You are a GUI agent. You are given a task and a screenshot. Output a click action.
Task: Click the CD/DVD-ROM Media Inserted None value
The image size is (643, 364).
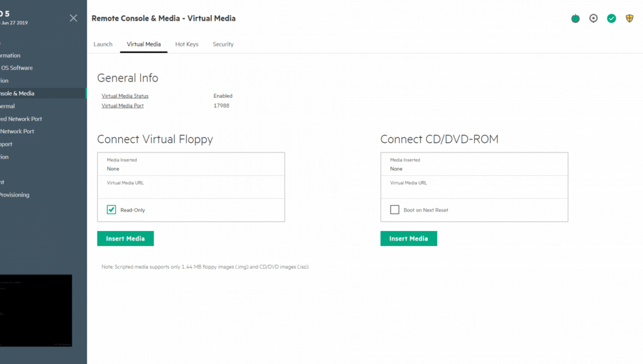tap(396, 169)
